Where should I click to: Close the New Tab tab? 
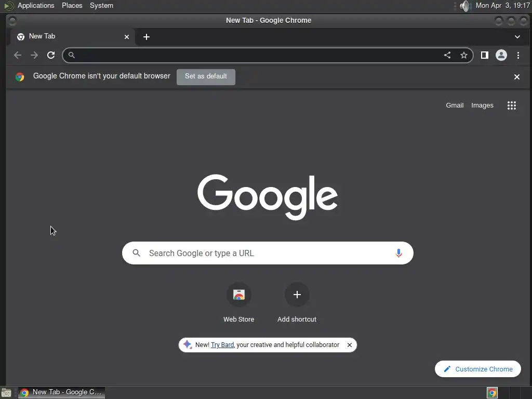(x=127, y=37)
